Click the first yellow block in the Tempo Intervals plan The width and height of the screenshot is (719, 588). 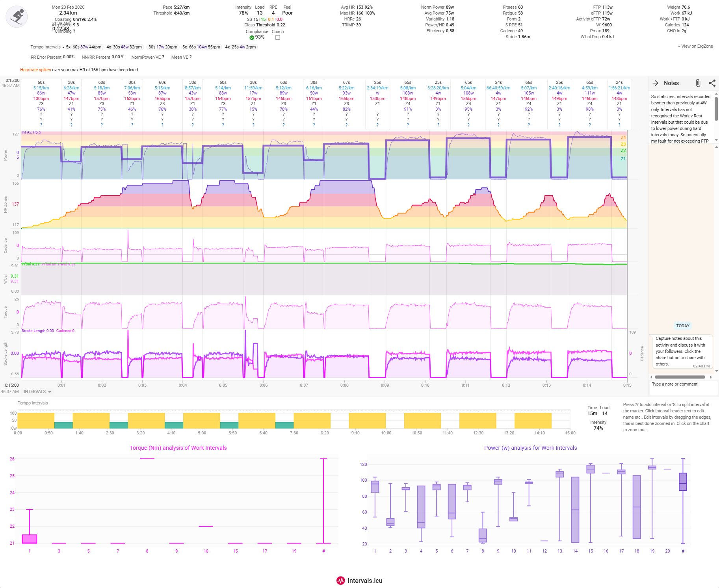tap(36, 420)
